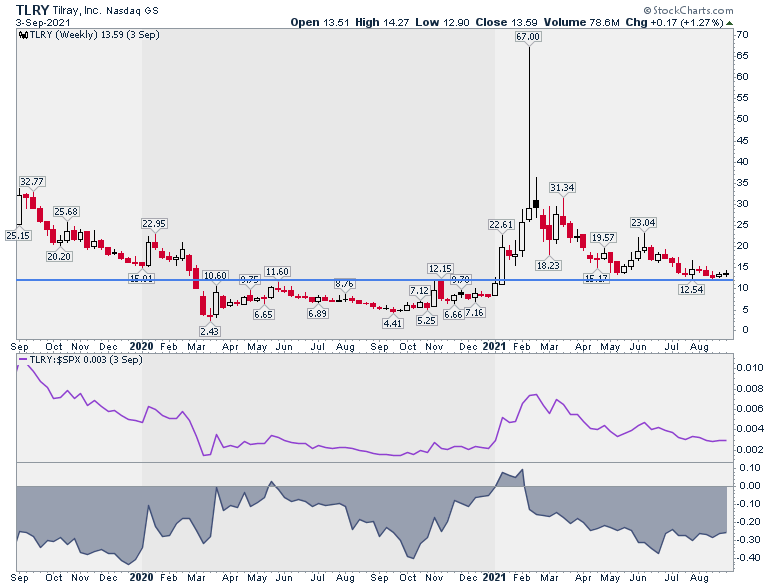Image resolution: width=780 pixels, height=586 pixels.
Task: Click the Nasdaq GS exchange label
Action: (x=132, y=10)
